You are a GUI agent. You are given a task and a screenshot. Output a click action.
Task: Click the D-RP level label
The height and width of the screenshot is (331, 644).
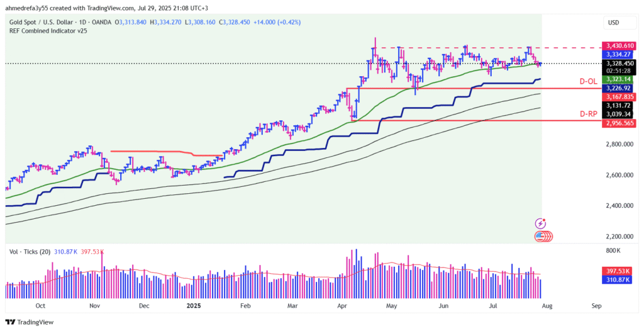589,114
